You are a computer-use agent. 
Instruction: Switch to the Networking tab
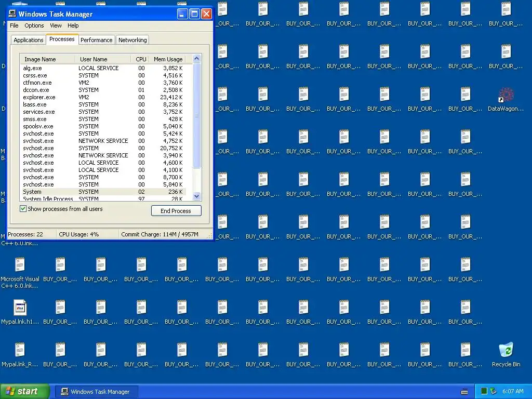pos(132,40)
